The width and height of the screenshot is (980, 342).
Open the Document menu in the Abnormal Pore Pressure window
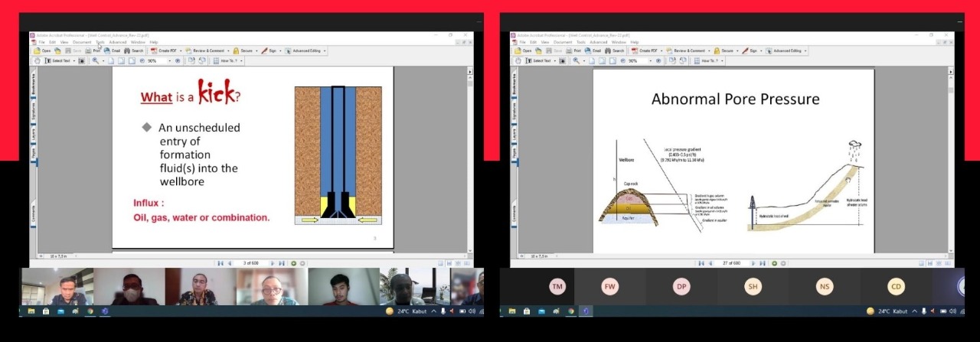tap(563, 42)
